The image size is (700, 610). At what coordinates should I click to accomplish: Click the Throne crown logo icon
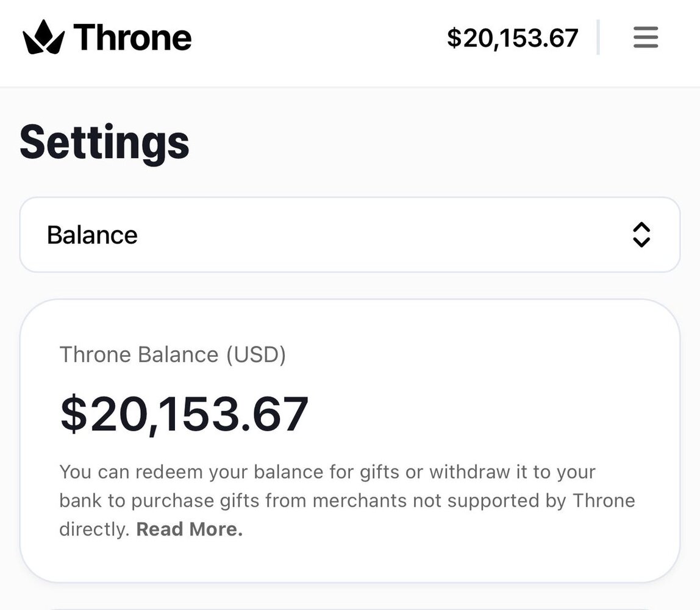point(43,37)
